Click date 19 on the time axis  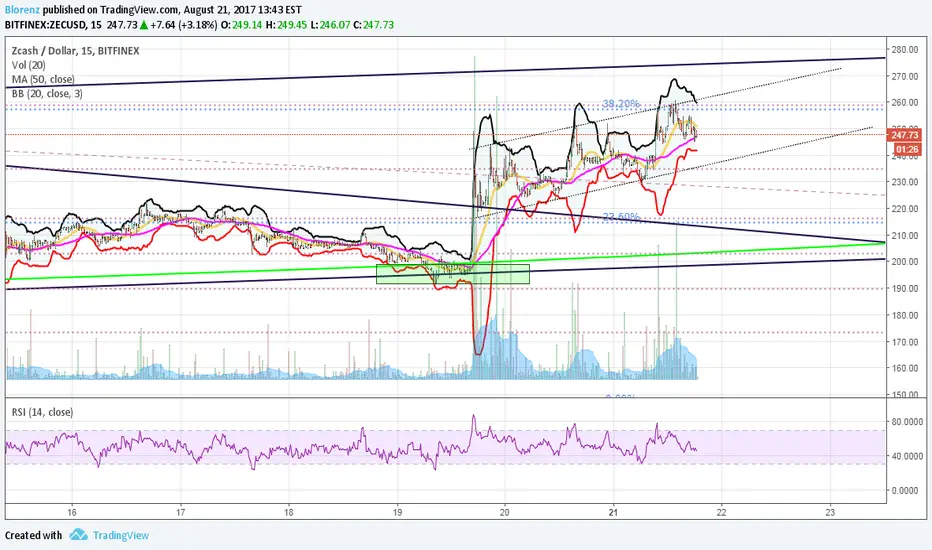click(x=397, y=512)
